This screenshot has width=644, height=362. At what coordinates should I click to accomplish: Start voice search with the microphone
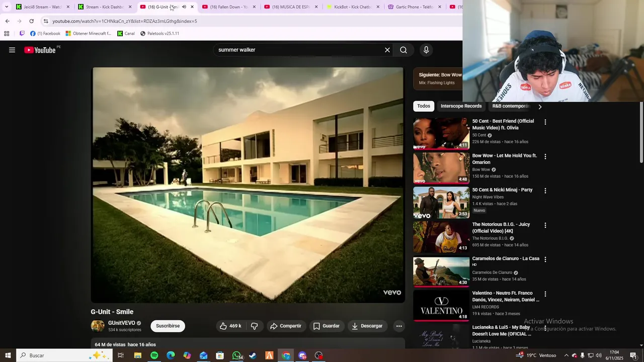(x=426, y=50)
